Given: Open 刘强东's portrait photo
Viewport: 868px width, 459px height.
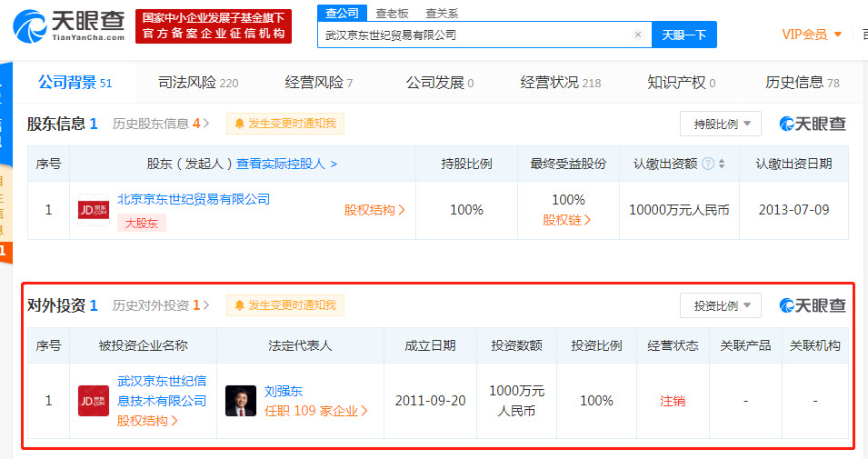Looking at the screenshot, I should click(x=241, y=400).
